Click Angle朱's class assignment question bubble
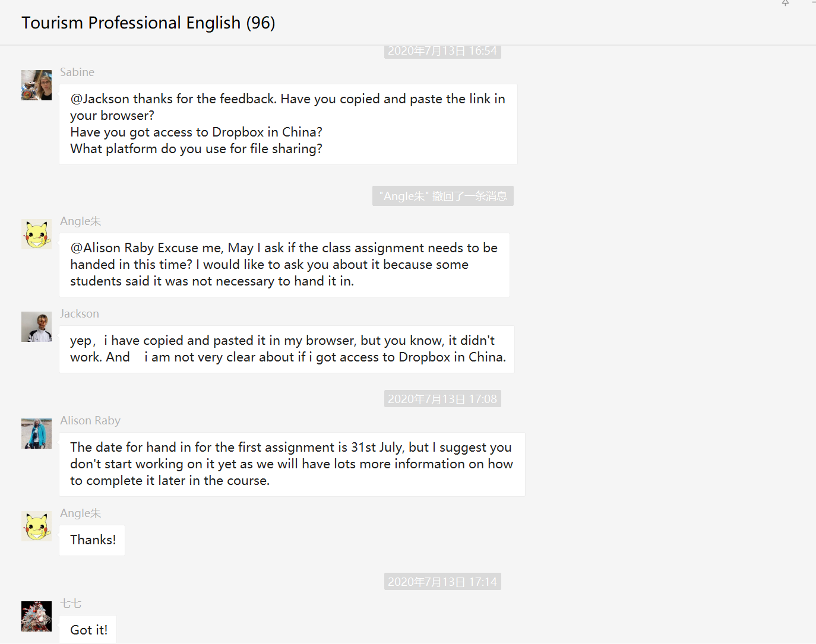816x644 pixels. click(284, 265)
